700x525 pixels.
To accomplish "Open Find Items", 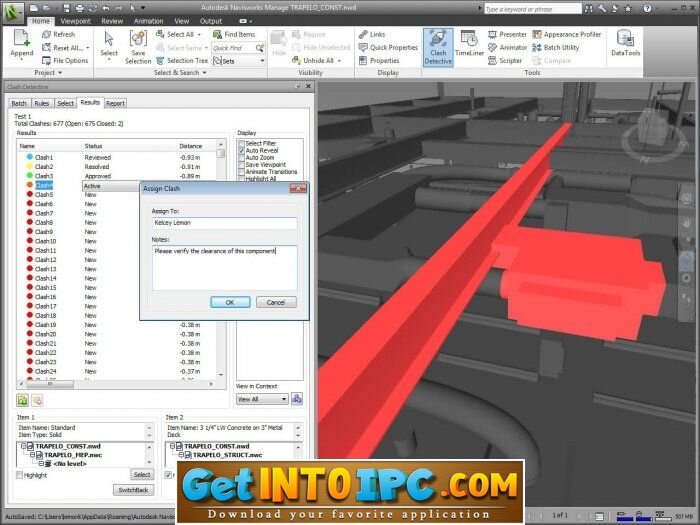I will point(234,34).
